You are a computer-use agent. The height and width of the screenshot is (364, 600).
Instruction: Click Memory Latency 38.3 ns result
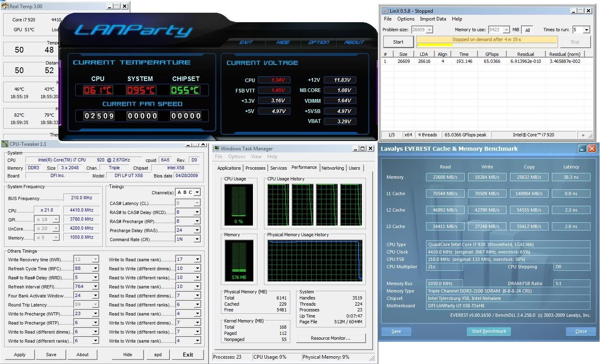coord(571,177)
